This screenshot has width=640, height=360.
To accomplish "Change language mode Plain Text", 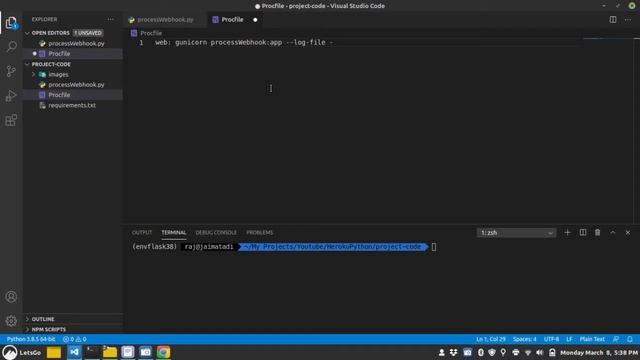I will pos(592,339).
